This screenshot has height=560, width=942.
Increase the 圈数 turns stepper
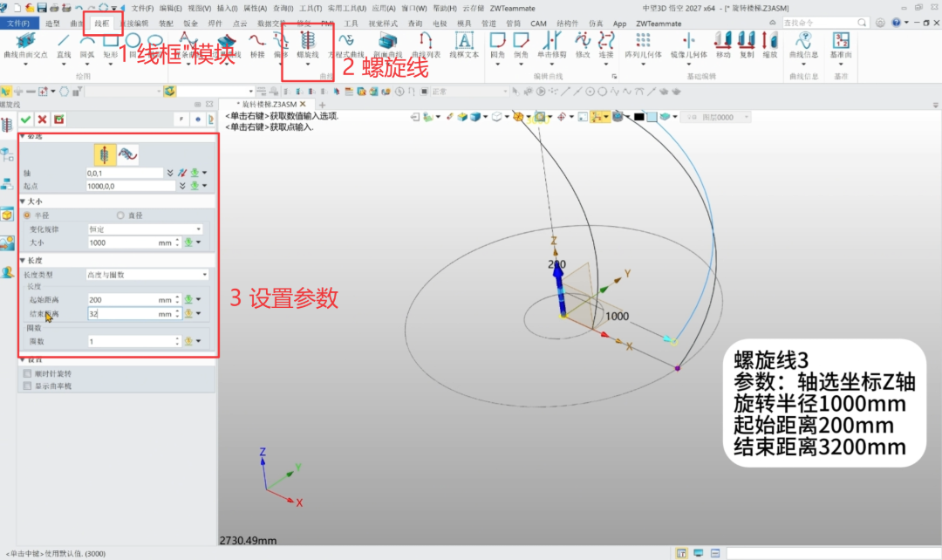[177, 339]
